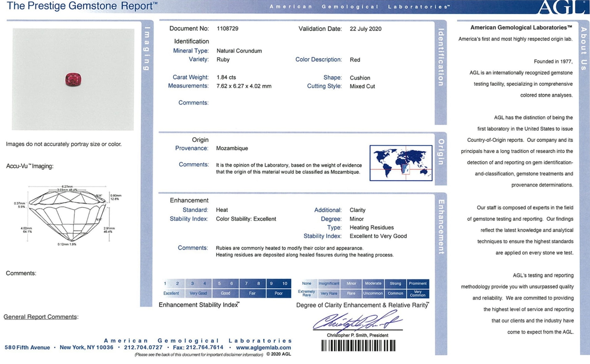Image resolution: width=590 pixels, height=364 pixels.
Task: Click Excellent to Very Good stability value
Action: tap(378, 236)
